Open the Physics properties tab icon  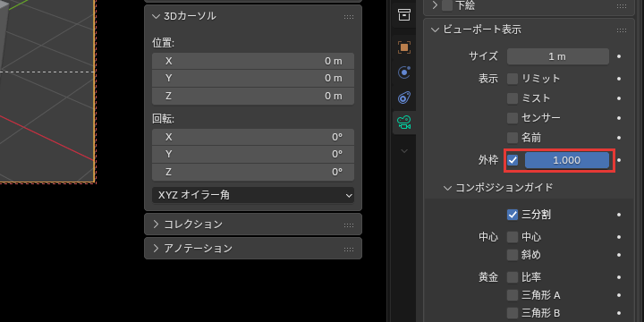(404, 72)
